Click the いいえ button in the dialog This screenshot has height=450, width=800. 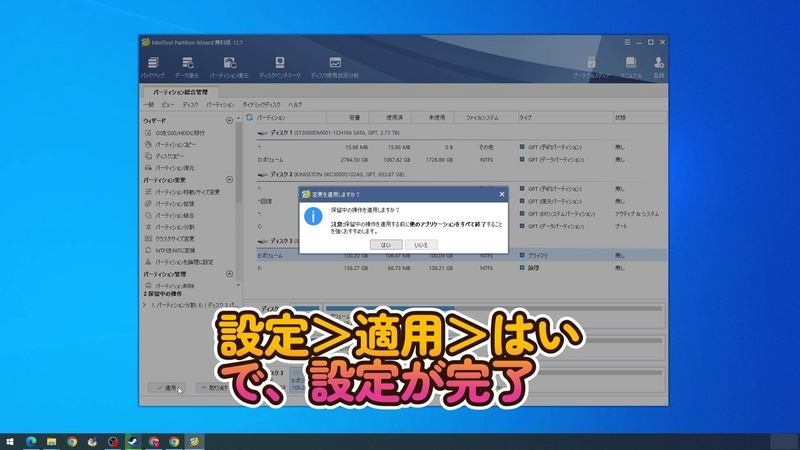point(421,245)
